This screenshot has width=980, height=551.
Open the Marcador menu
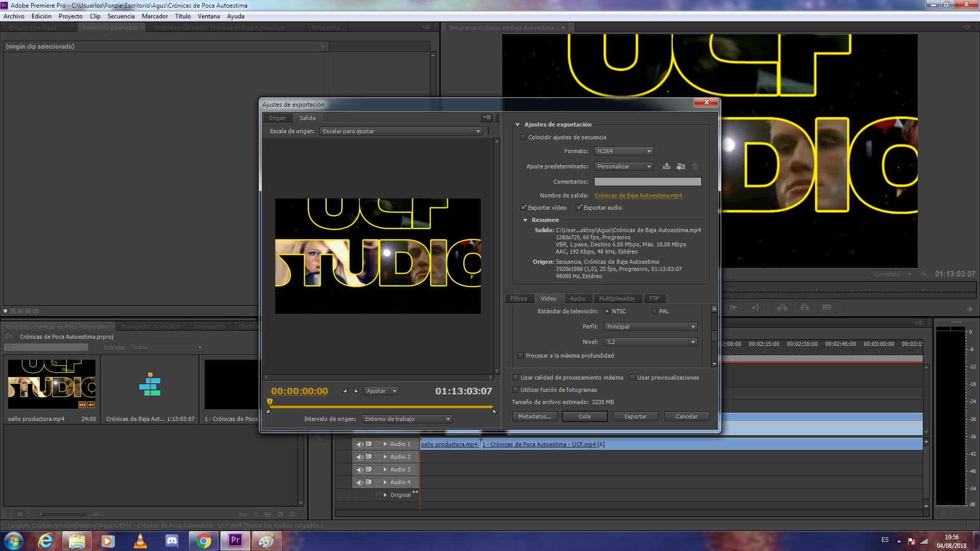155,16
